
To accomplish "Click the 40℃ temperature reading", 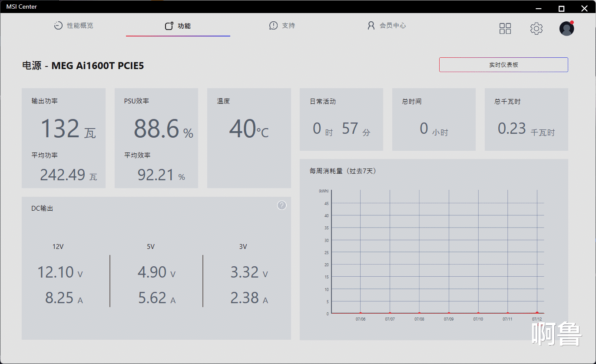I will [249, 129].
